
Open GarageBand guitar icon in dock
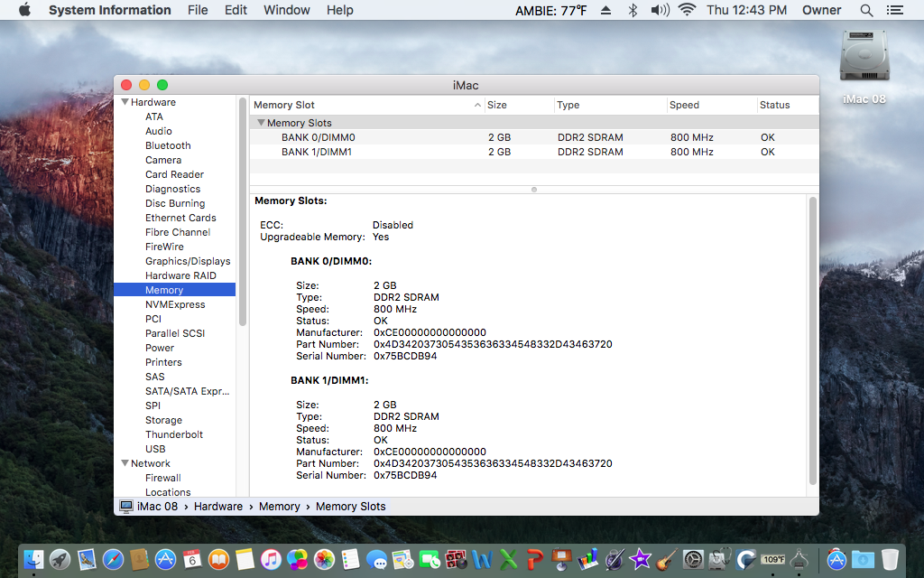(x=667, y=559)
